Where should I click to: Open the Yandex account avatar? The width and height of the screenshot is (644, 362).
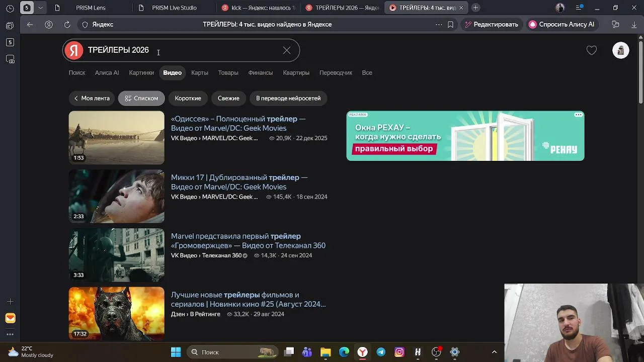point(621,50)
